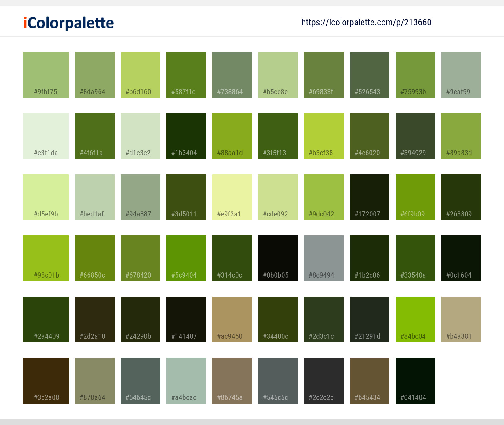504x425 pixels.
Task: Click the tan #ac9460 swatch
Action: (x=232, y=320)
